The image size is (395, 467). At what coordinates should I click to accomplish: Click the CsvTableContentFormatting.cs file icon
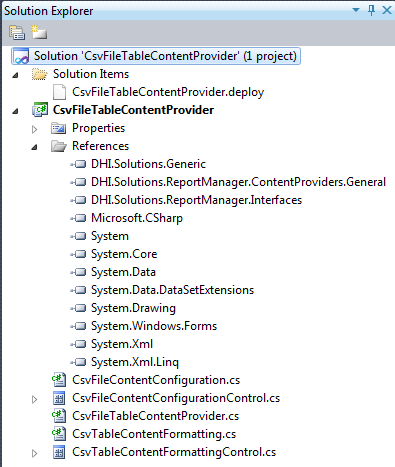59,434
